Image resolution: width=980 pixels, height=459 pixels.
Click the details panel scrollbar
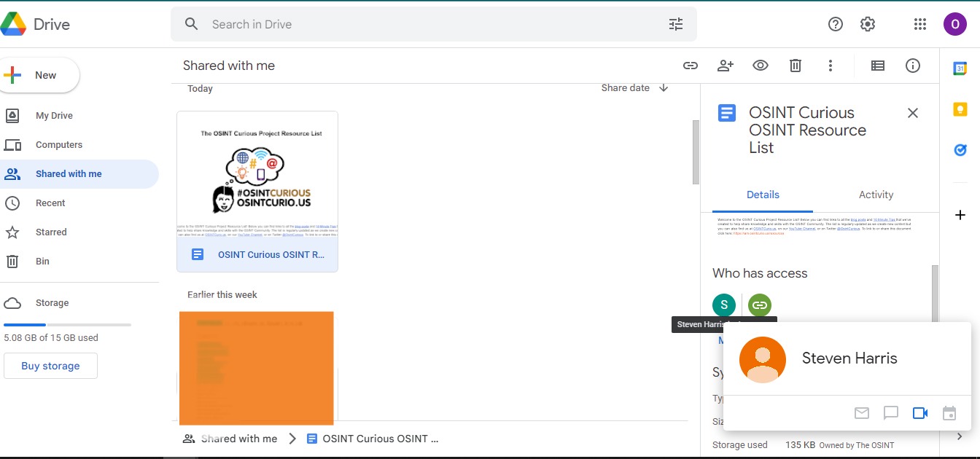pos(936,294)
